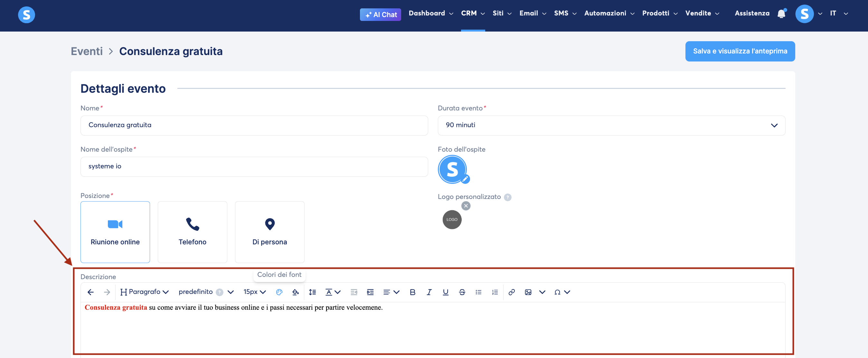Open the SMS menu
This screenshot has width=868, height=358.
coord(565,14)
